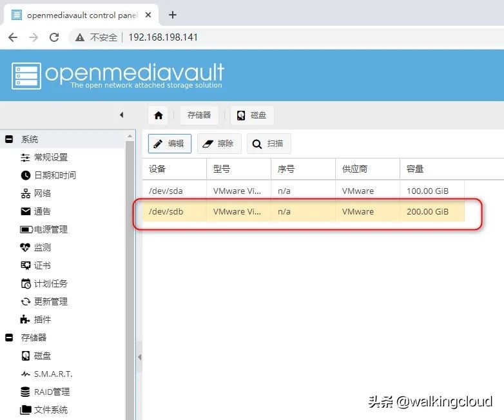Click the sidebar splitter collapse arrow
The width and height of the screenshot is (504, 420).
[139, 357]
